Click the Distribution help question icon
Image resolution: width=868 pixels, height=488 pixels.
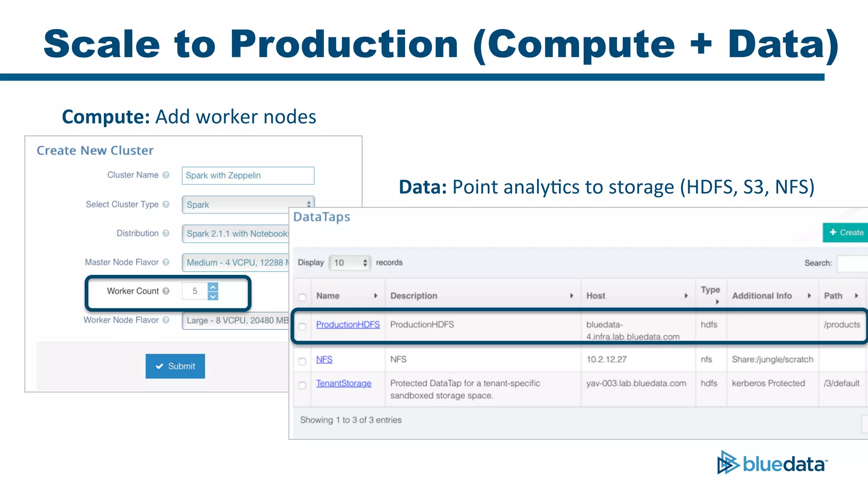[x=166, y=233]
